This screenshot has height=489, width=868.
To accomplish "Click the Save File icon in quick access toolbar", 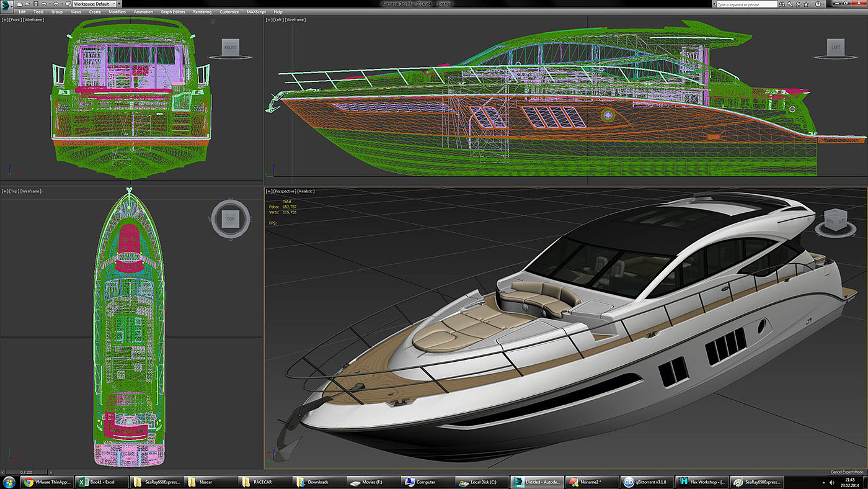I will pyautogui.click(x=35, y=4).
